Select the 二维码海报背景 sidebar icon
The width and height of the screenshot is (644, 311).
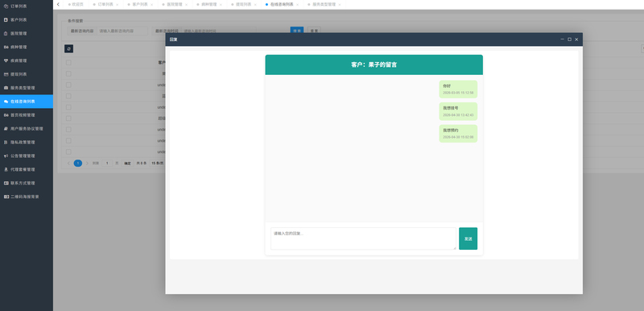click(6, 197)
